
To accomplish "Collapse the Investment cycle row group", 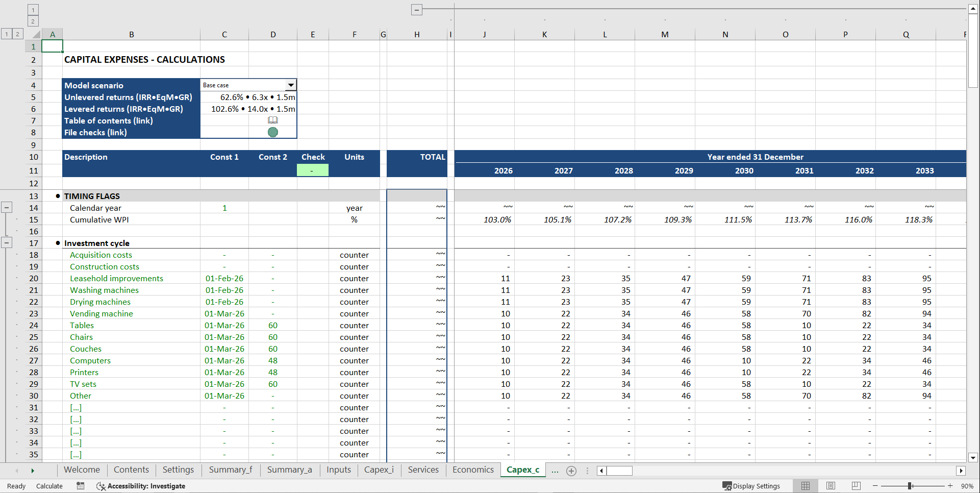I will click(7, 242).
